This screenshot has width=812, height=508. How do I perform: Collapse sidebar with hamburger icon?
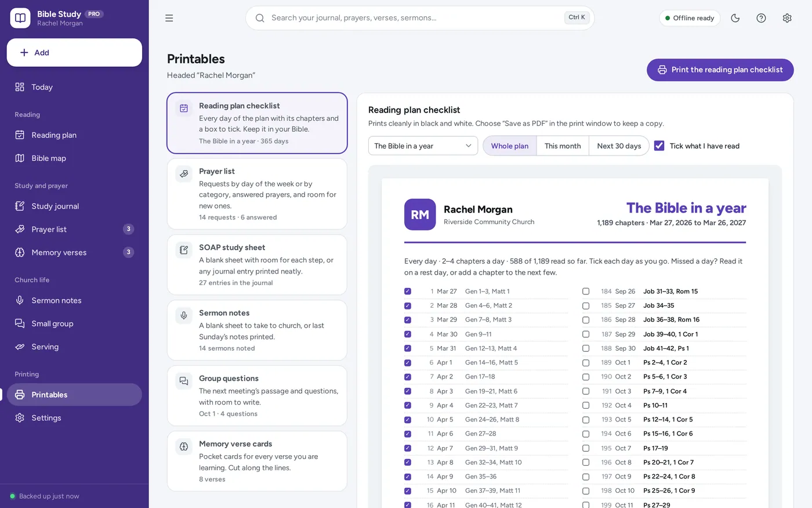click(x=169, y=18)
